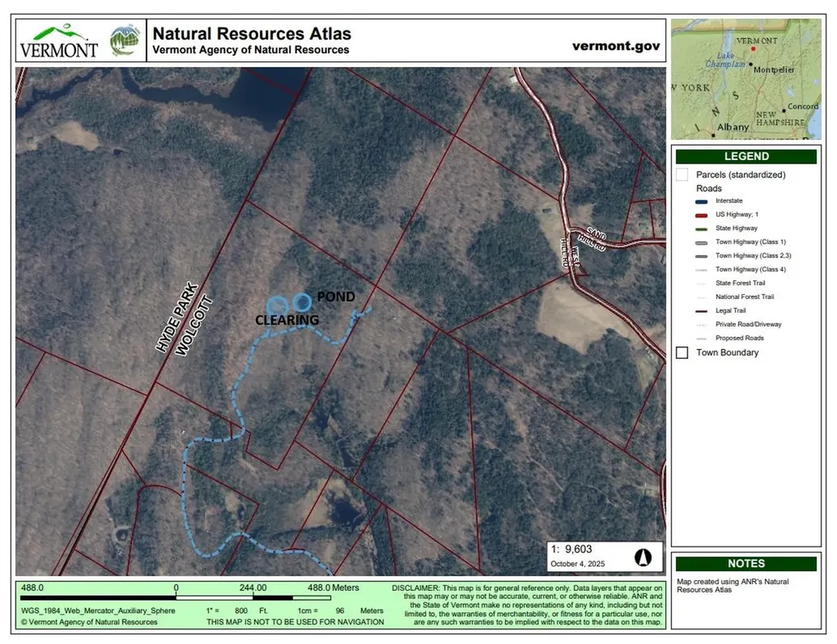
Task: Click the circled POND marker on map
Action: pos(302,301)
